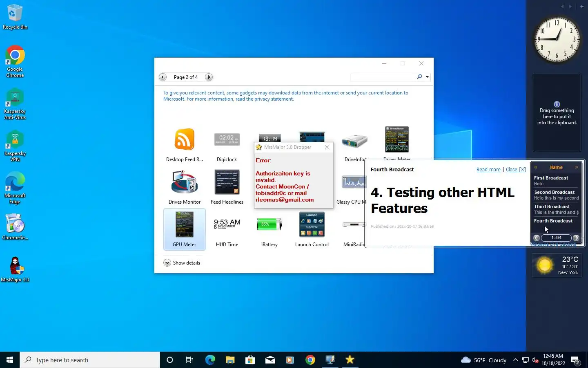588x368 pixels.
Task: Select Second Broadcast in feed gadget
Action: 556,195
